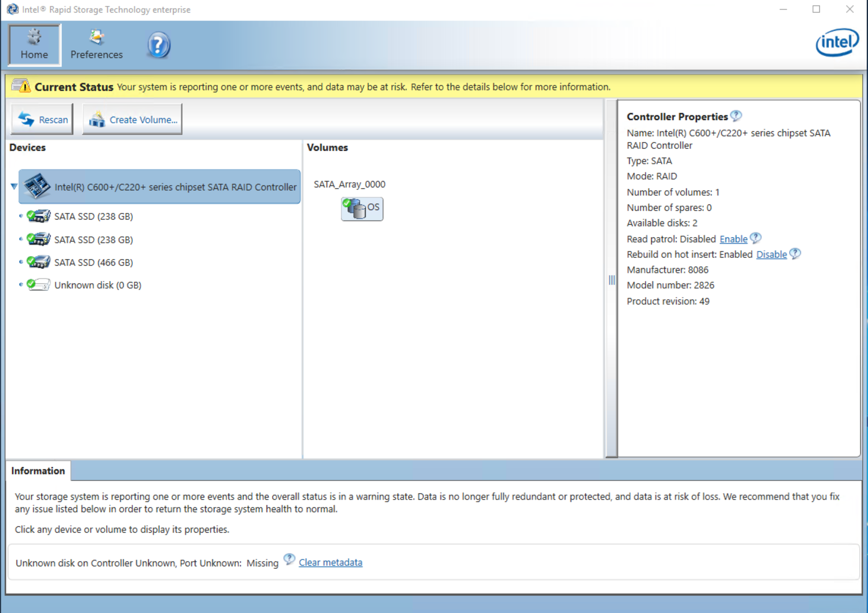Click the Create Volume button
This screenshot has height=613, width=868.
tap(132, 119)
